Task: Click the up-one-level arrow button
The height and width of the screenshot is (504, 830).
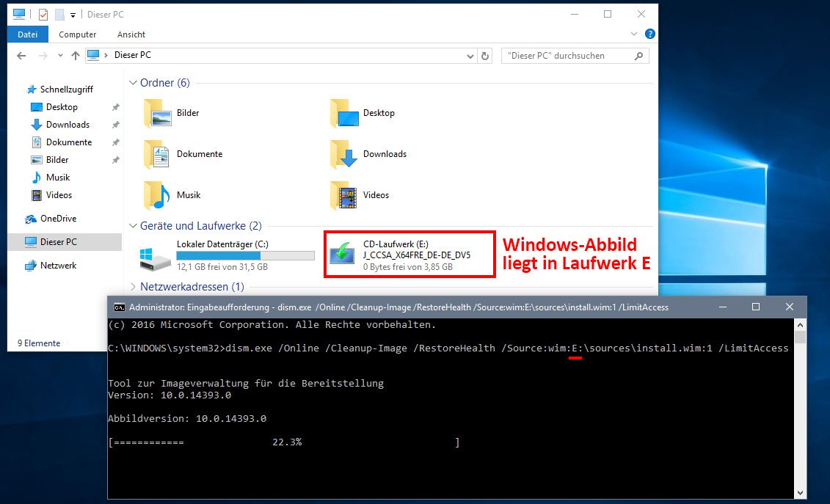Action: [x=75, y=56]
